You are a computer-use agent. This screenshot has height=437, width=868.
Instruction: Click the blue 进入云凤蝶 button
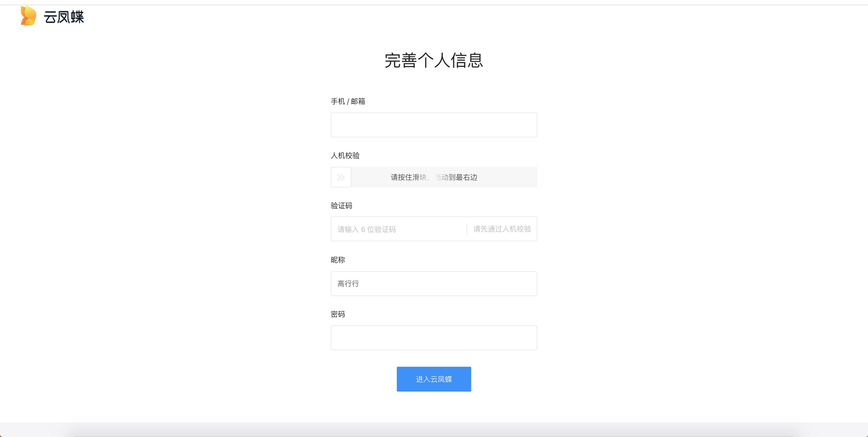(434, 379)
